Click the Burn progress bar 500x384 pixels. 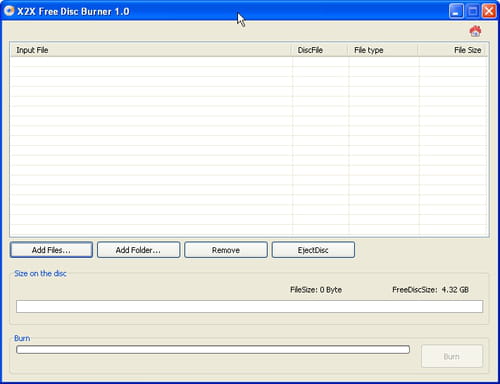pos(213,349)
